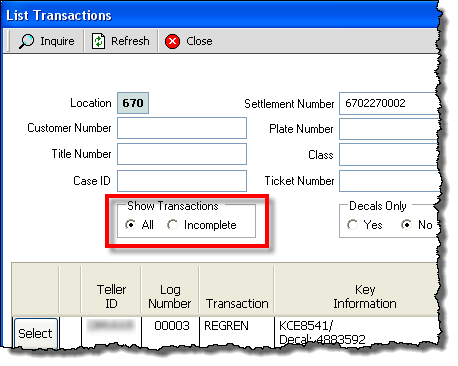Click the Inquire toolbar label
Viewport: 458px width, 366px height.
(x=57, y=41)
